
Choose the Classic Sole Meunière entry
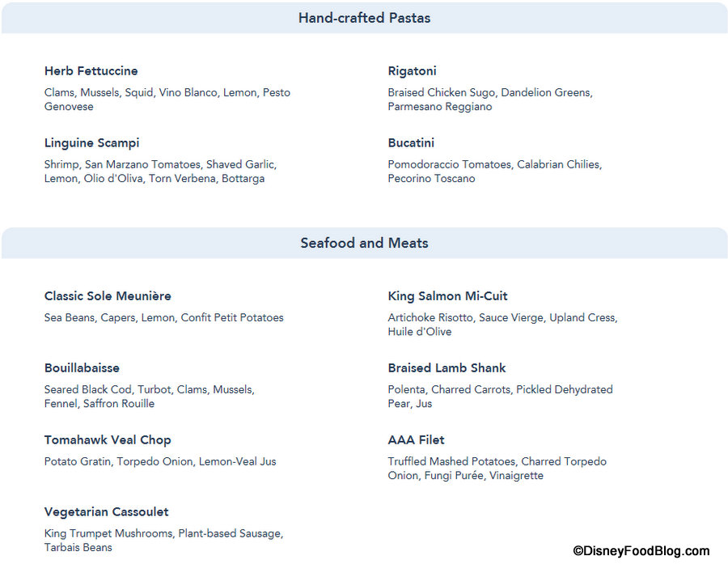[108, 296]
